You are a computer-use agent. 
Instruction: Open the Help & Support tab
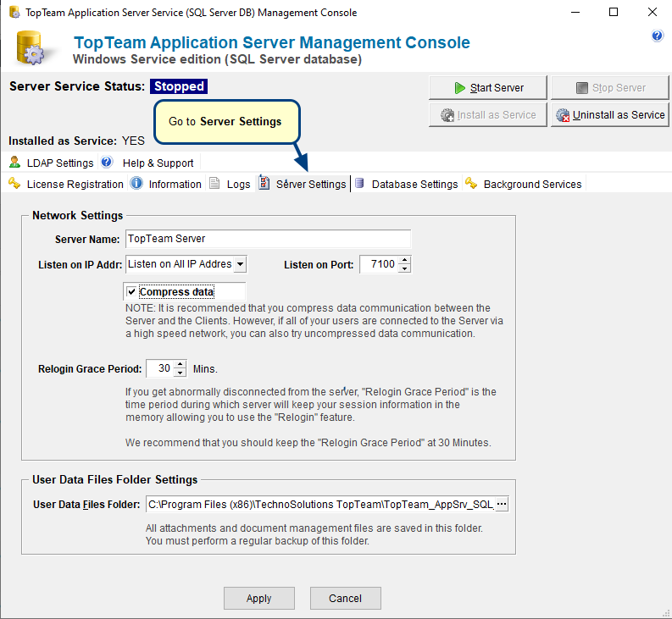point(149,163)
